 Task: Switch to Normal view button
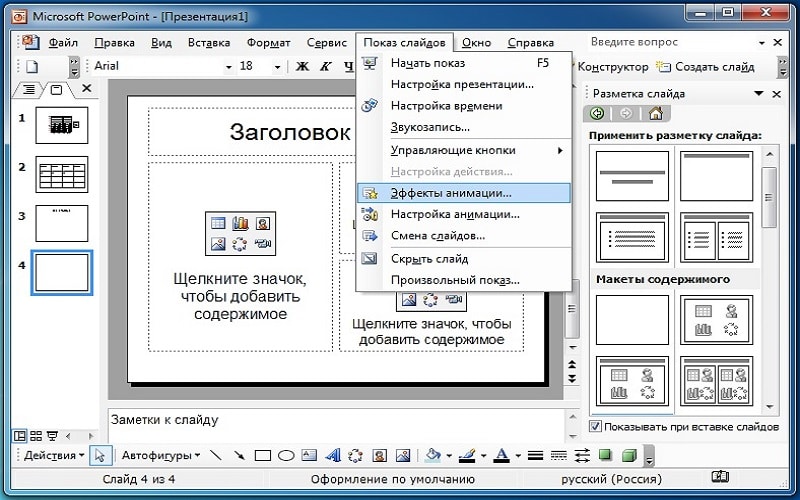pos(20,436)
